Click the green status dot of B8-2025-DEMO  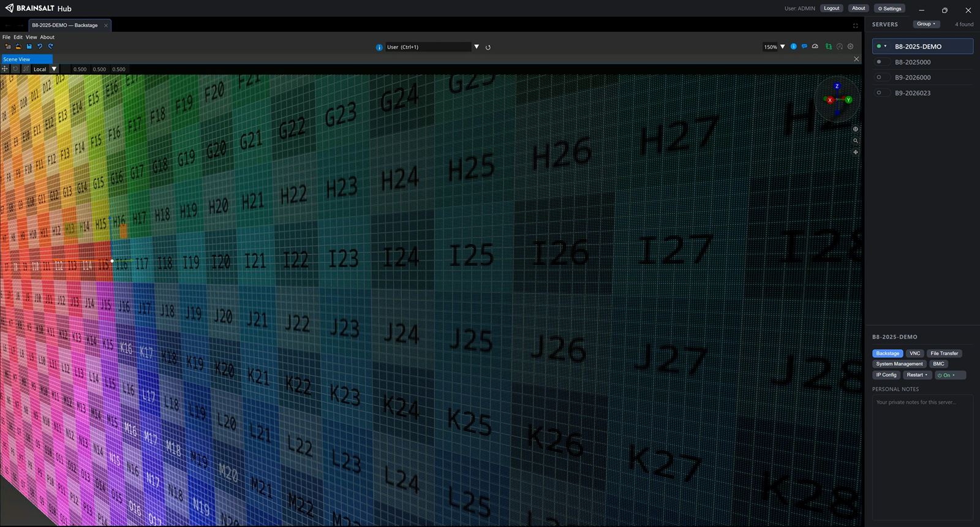click(x=879, y=46)
